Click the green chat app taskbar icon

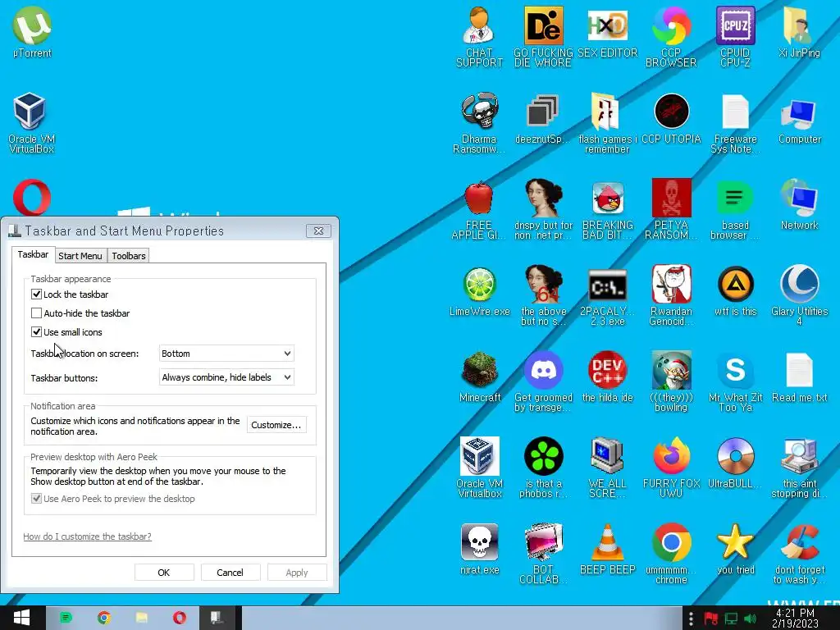(66, 618)
